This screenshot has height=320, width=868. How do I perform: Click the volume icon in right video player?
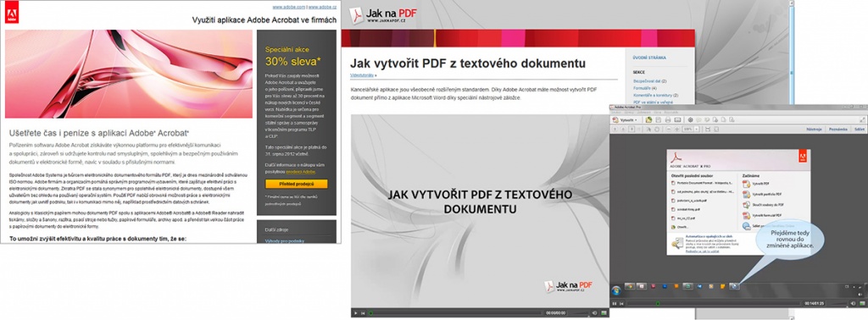click(x=853, y=303)
